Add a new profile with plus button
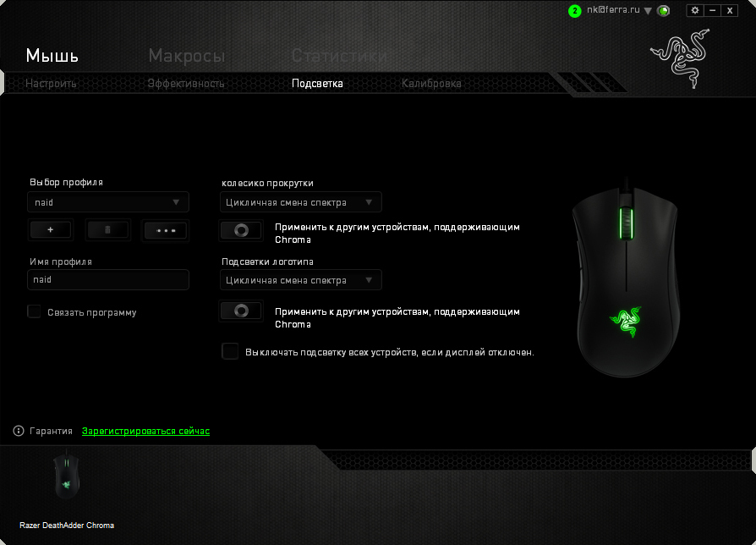This screenshot has height=545, width=756. [x=51, y=230]
